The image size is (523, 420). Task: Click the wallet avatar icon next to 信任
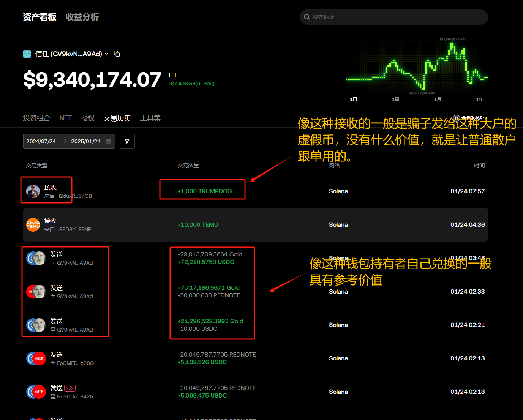coord(27,54)
